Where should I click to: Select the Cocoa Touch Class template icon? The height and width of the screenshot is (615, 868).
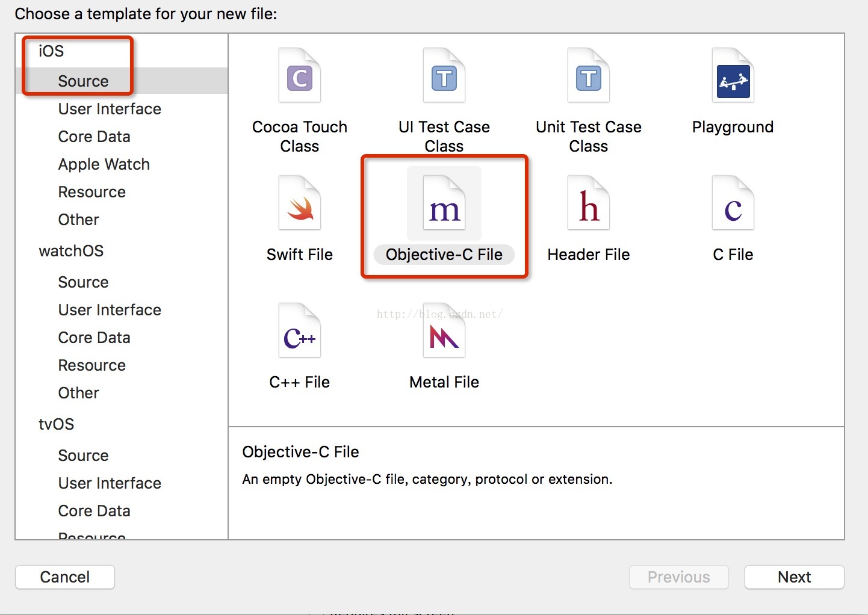[x=300, y=76]
